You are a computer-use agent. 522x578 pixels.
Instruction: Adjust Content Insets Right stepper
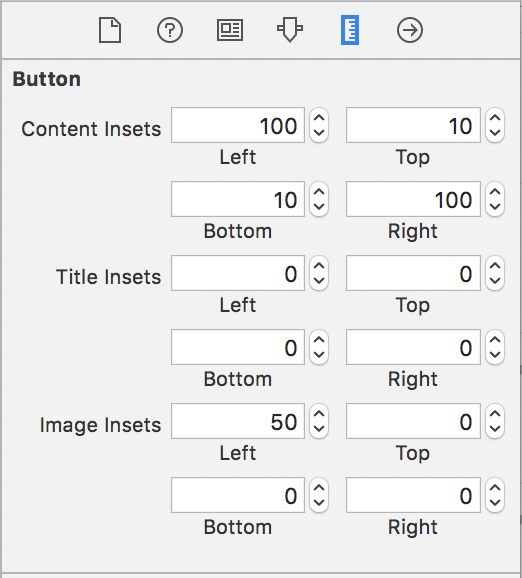(495, 199)
